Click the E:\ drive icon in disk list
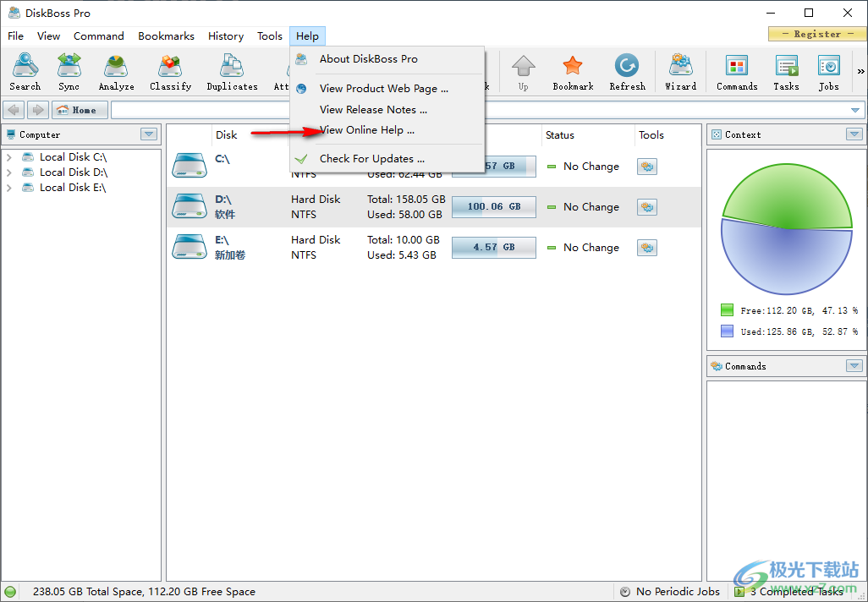The width and height of the screenshot is (868, 602). [190, 247]
